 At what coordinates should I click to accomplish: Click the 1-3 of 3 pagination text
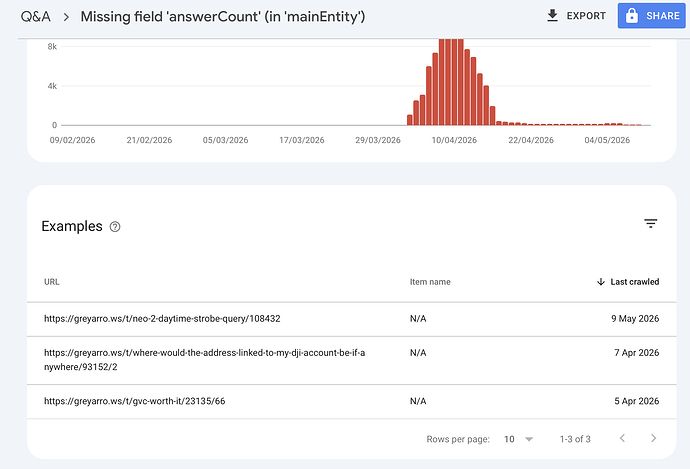coord(575,439)
